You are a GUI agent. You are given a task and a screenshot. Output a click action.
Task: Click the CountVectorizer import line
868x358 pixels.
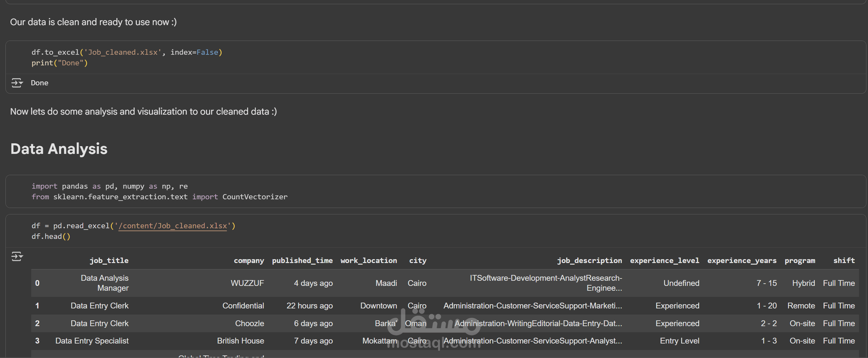click(x=159, y=197)
